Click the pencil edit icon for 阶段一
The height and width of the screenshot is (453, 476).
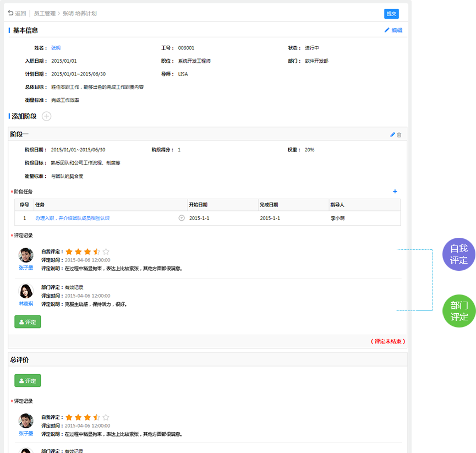pos(392,134)
